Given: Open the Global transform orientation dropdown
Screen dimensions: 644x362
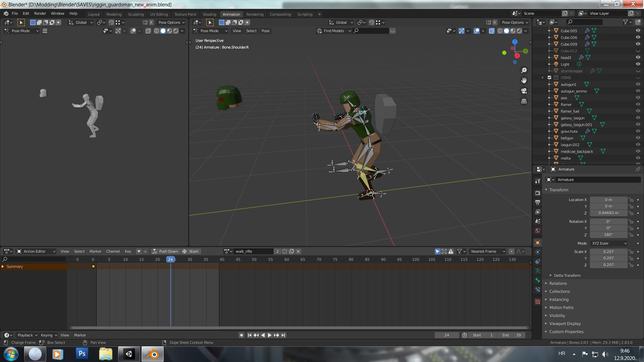Looking at the screenshot, I should click(x=341, y=22).
